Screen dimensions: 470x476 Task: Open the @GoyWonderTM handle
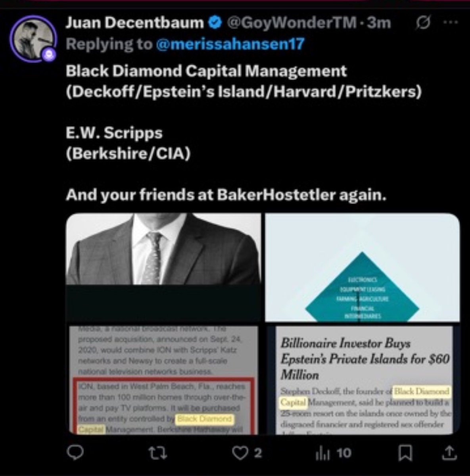click(x=291, y=23)
